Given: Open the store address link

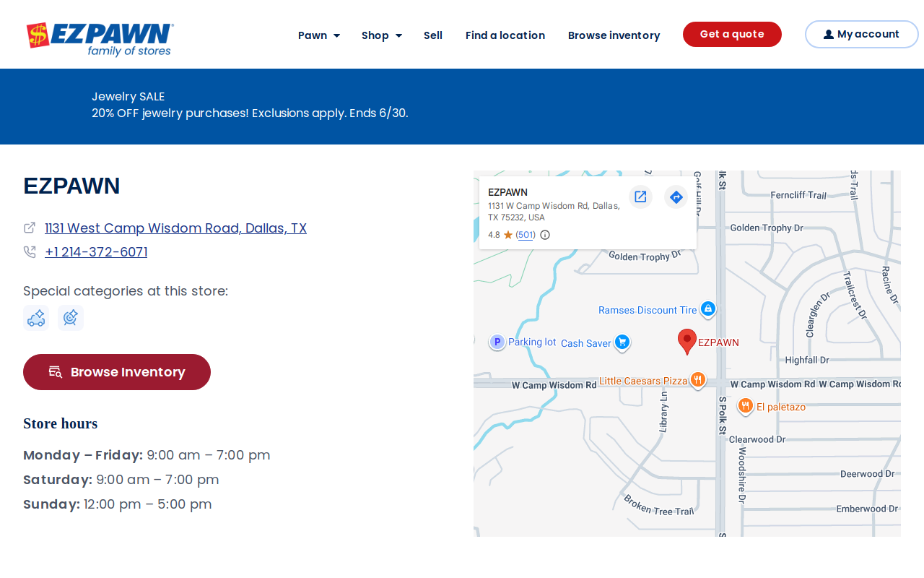Looking at the screenshot, I should [175, 228].
